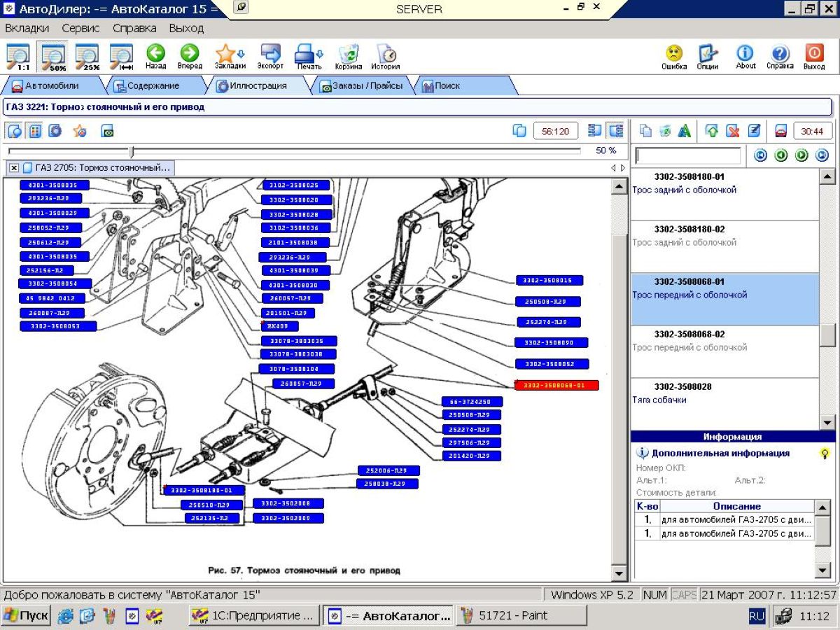Go back with the Назад button
The height and width of the screenshot is (630, 840).
coord(155,57)
